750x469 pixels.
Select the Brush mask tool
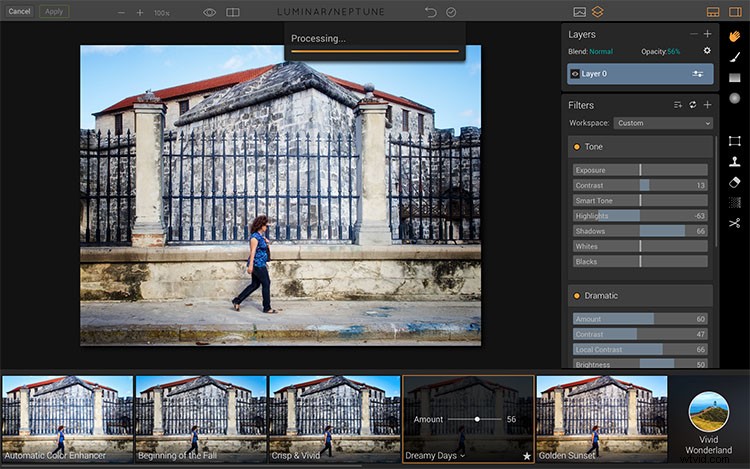click(735, 57)
